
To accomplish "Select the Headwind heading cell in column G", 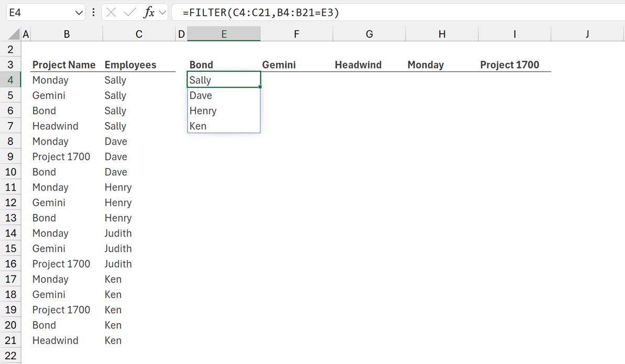I will pos(358,65).
